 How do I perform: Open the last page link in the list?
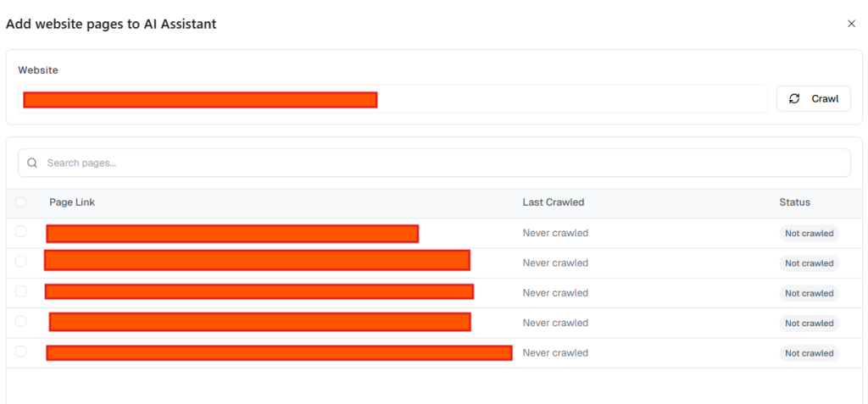[x=279, y=353]
